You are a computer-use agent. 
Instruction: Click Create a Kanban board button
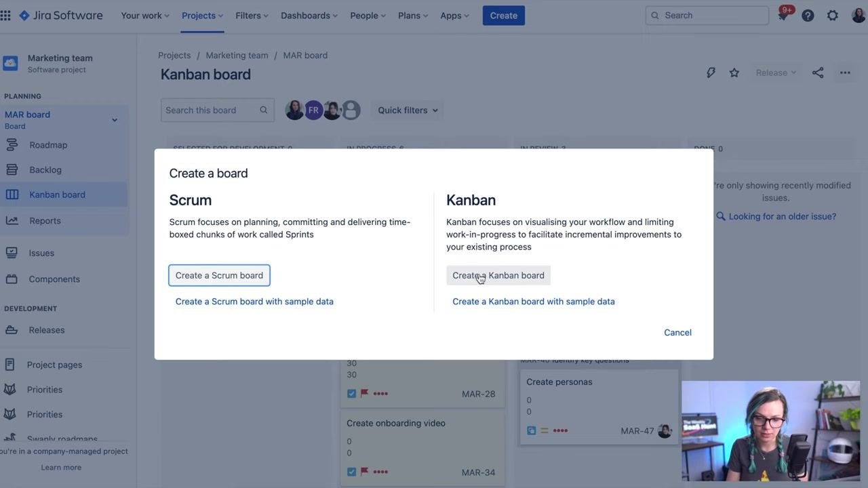tap(498, 275)
